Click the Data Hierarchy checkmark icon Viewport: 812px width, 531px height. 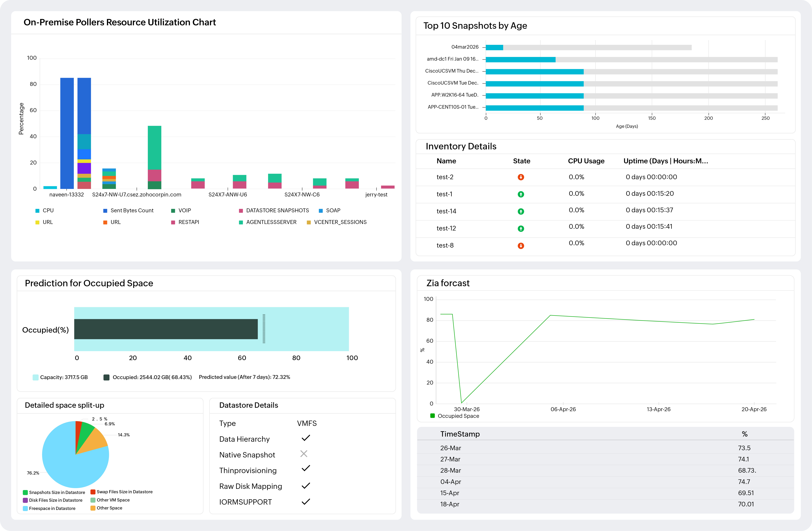[x=306, y=438]
